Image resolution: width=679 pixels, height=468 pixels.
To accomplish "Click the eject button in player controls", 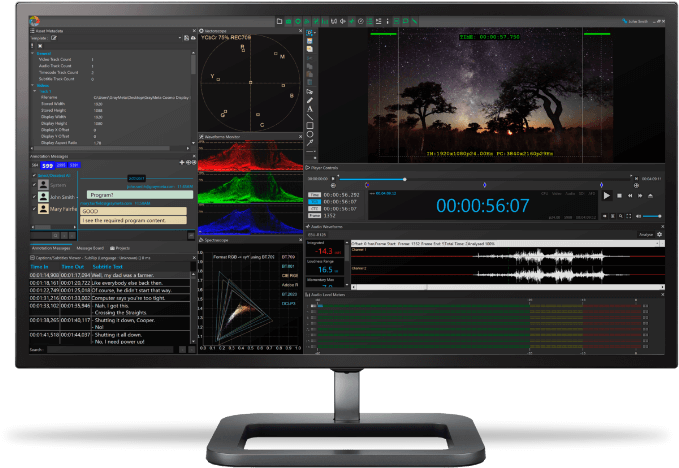I will tap(650, 196).
